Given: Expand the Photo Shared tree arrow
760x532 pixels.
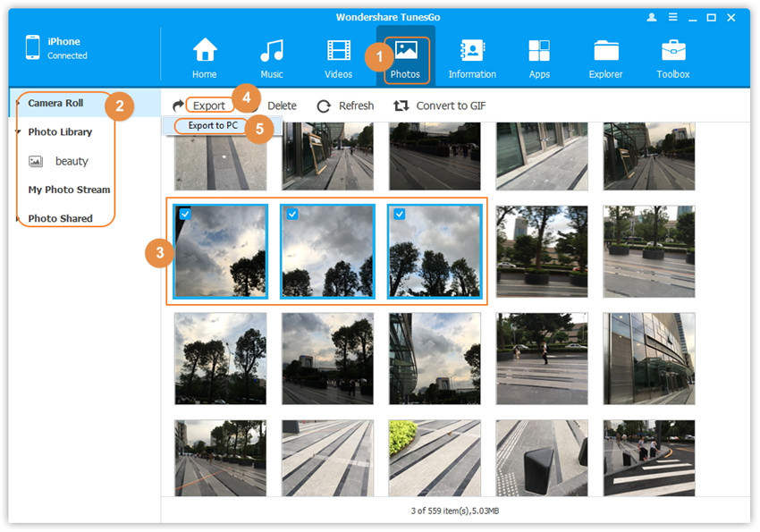Looking at the screenshot, I should (x=19, y=219).
